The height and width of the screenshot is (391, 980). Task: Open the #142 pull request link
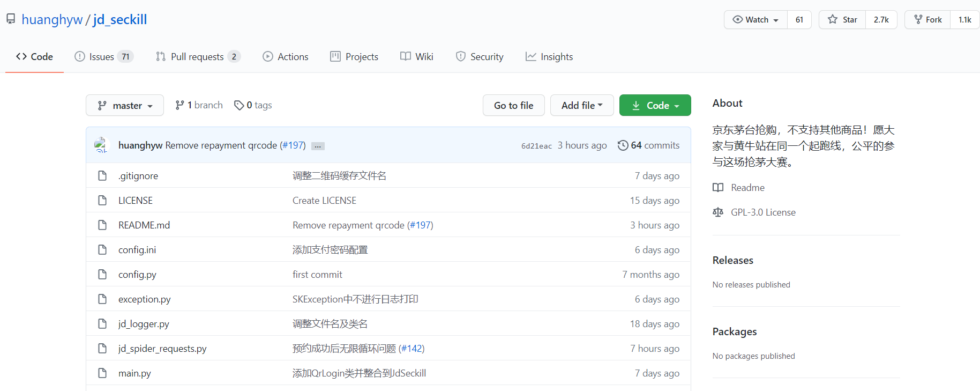tap(412, 349)
